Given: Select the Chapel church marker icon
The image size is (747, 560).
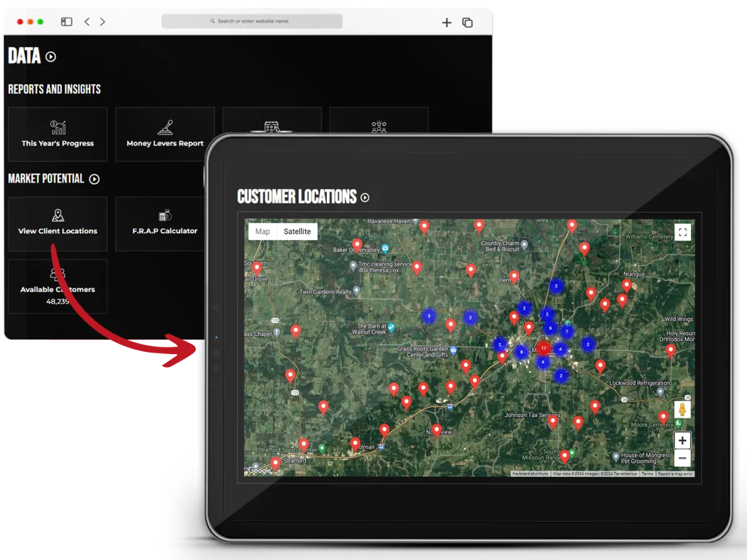Looking at the screenshot, I should click(x=277, y=333).
